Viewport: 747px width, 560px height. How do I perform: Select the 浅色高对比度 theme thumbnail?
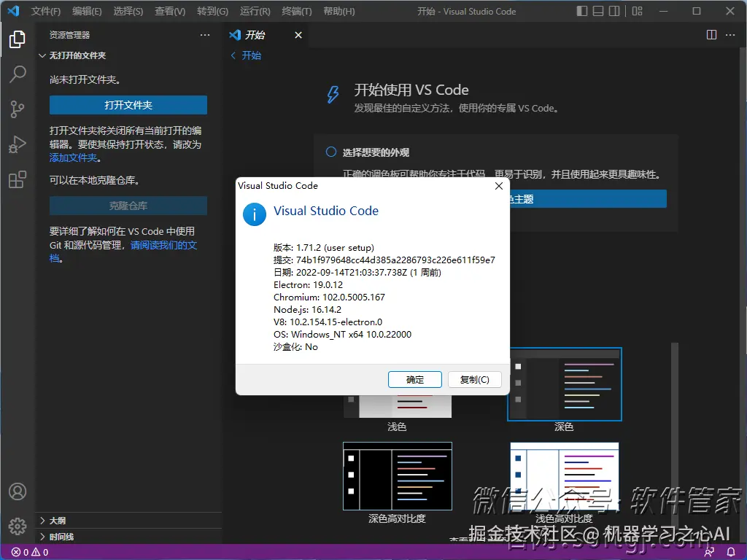[x=565, y=476]
